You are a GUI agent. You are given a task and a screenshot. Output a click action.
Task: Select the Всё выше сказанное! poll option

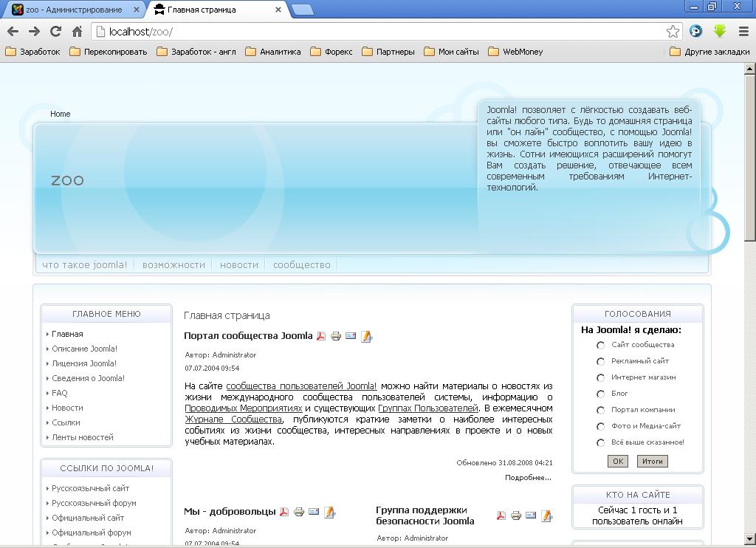click(x=601, y=443)
